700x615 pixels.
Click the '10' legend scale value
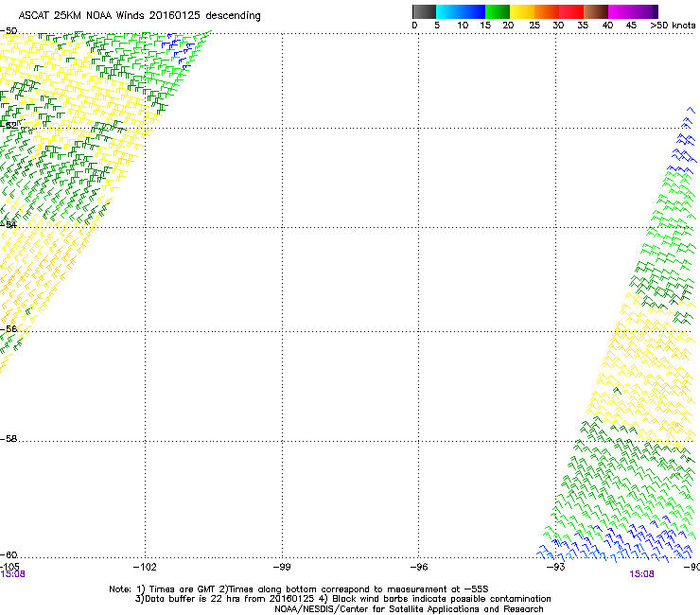(463, 26)
